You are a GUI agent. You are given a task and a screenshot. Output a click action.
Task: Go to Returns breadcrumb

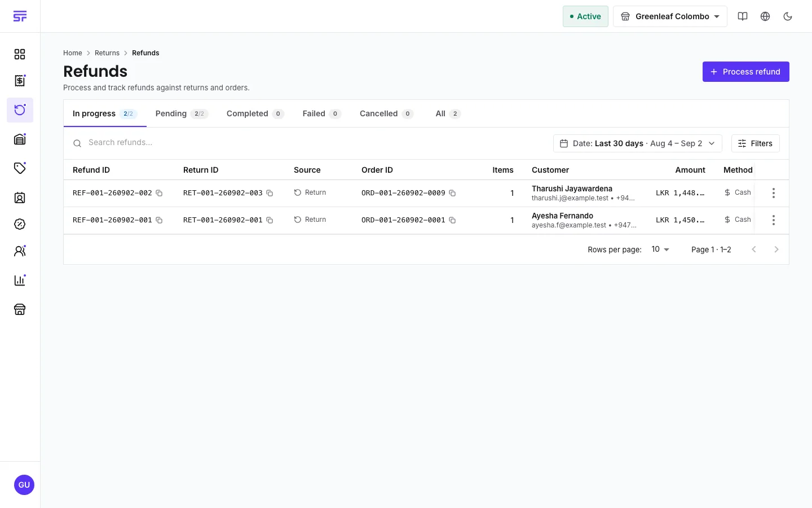point(107,53)
